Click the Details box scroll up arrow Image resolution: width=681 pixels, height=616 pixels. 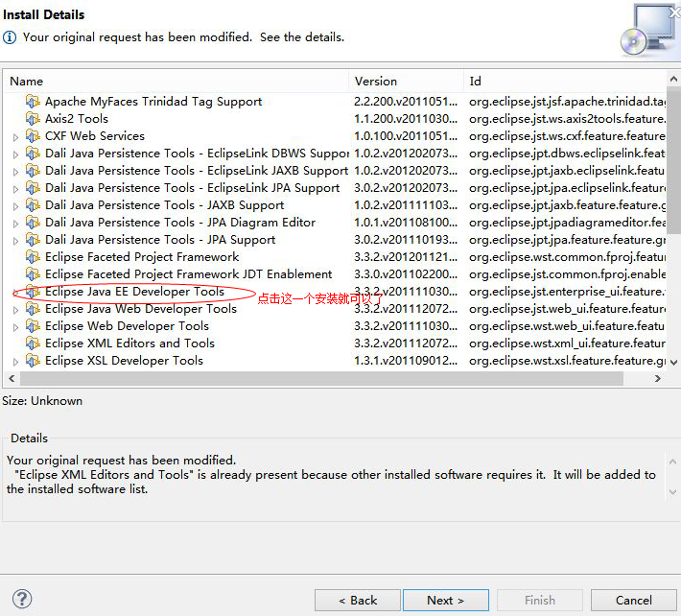672,462
